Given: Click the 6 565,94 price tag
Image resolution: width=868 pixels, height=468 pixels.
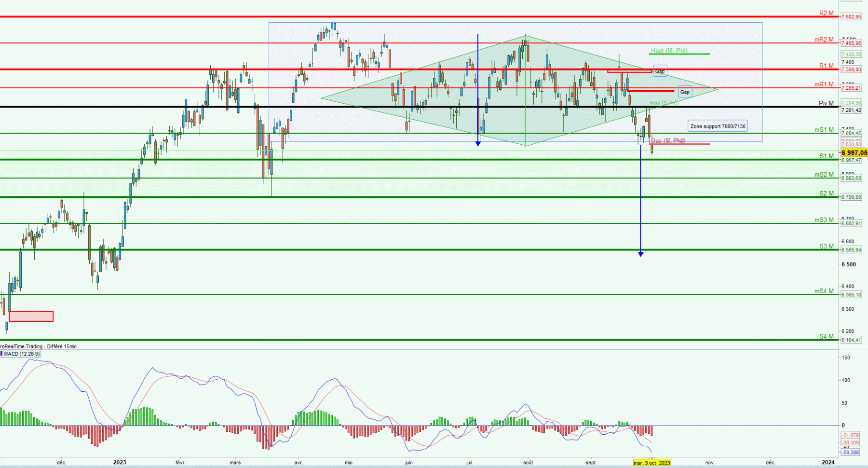Looking at the screenshot, I should (851, 250).
